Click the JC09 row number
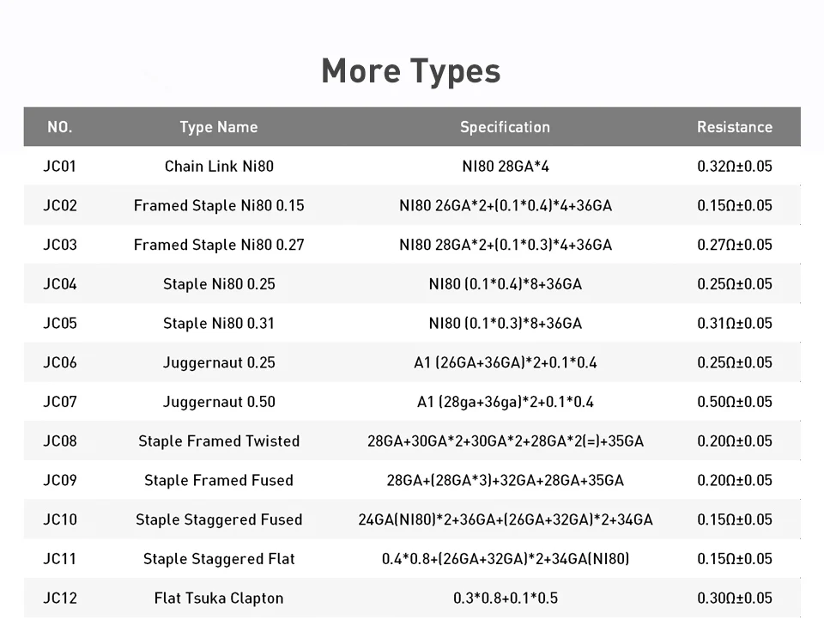The image size is (824, 644). 60,481
